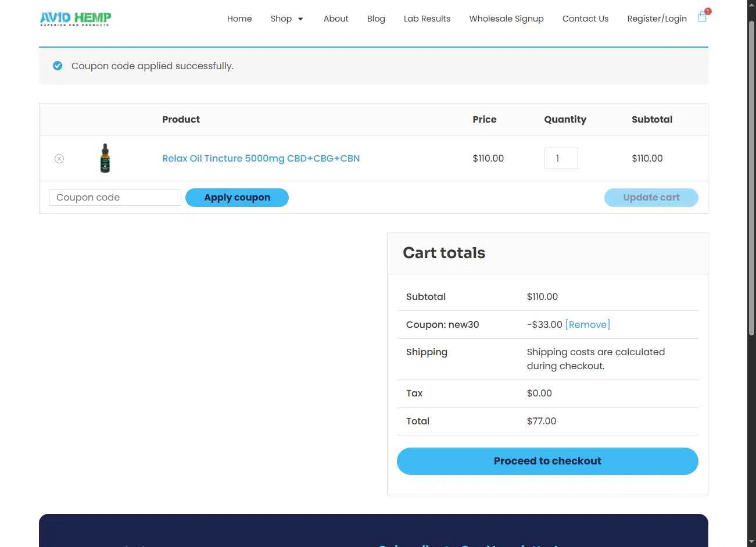Click the Subtotal column header in cart table
Screen dimensions: 756x547
[652, 119]
